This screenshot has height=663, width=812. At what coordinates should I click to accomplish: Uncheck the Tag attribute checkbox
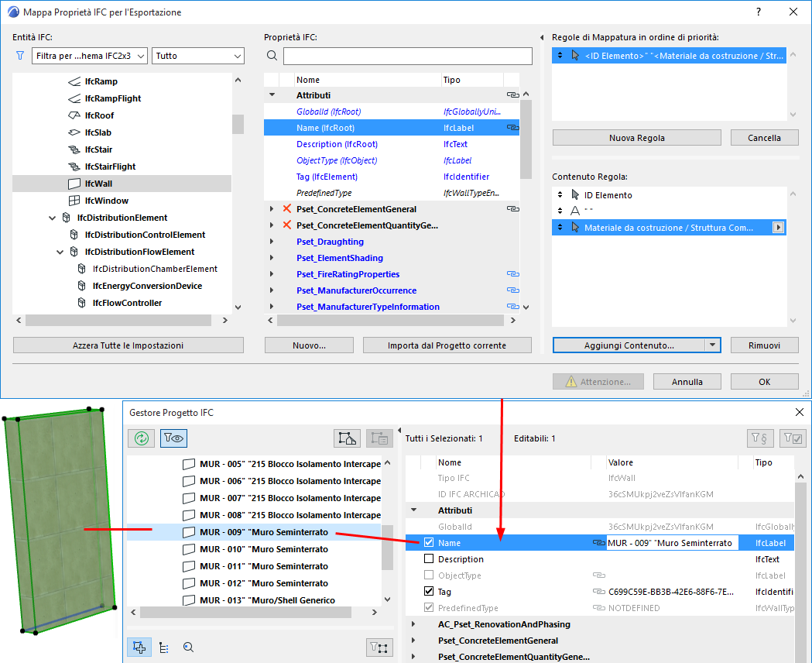[x=429, y=591]
